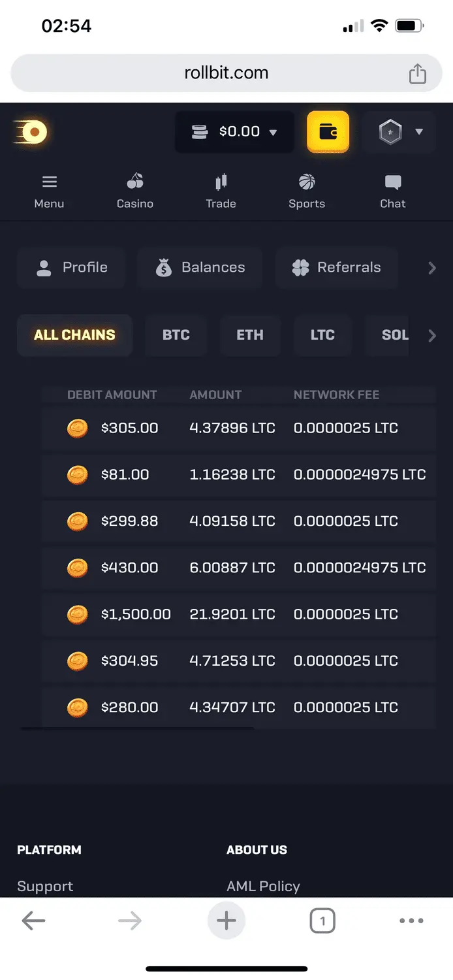The image size is (453, 980).
Task: Show more account tabs past Referrals
Action: (x=431, y=268)
